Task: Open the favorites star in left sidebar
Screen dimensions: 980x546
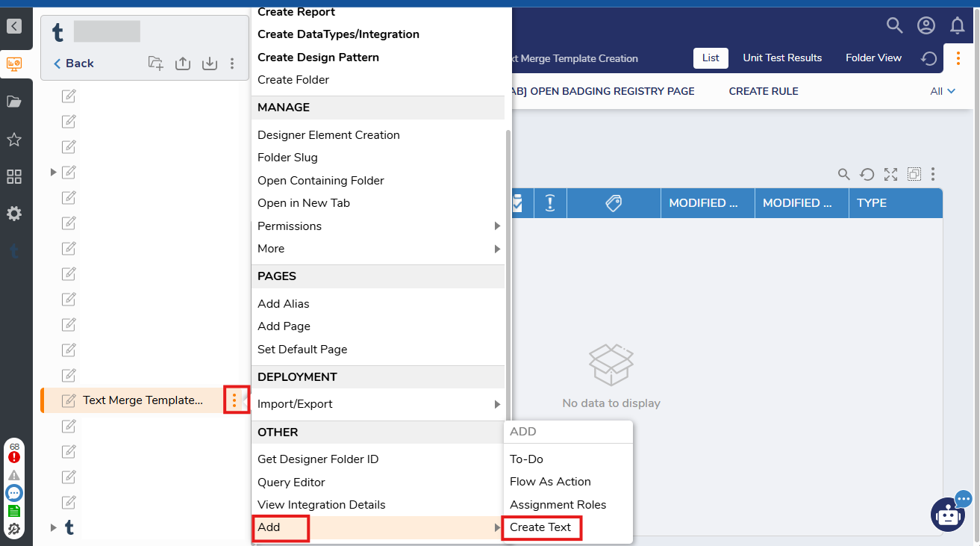Action: [x=14, y=140]
